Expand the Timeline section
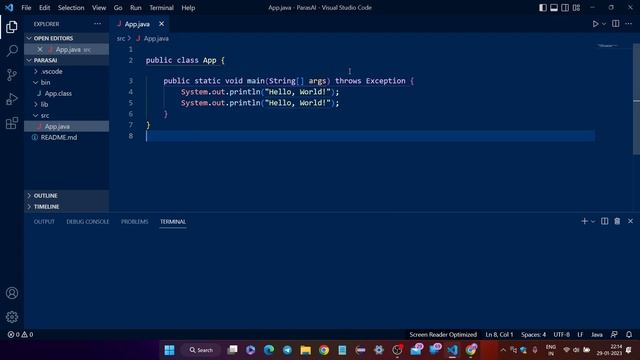This screenshot has width=640, height=360. click(67, 207)
